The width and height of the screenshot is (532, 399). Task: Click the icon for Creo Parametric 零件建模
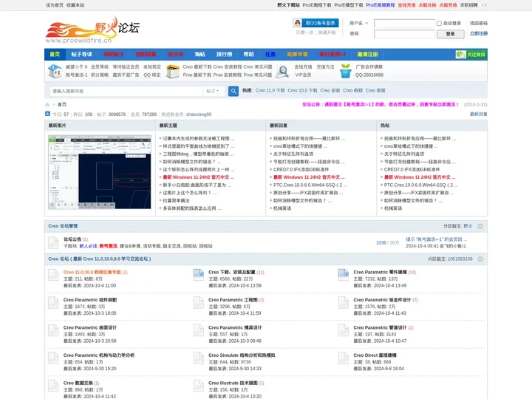point(344,275)
